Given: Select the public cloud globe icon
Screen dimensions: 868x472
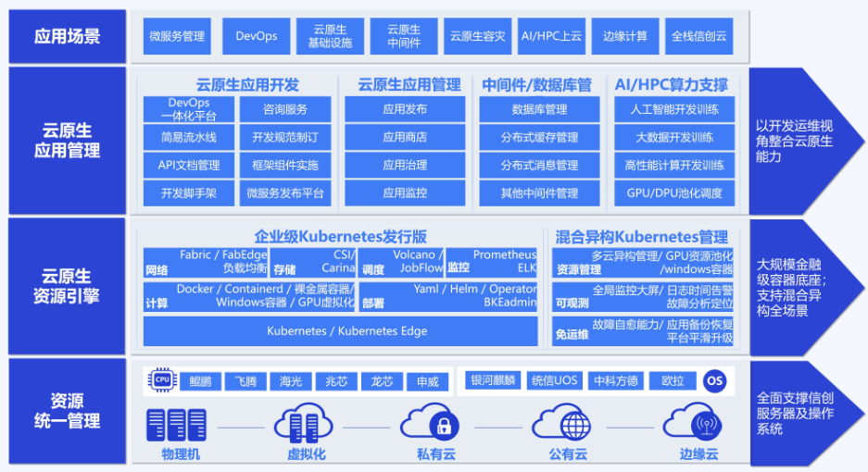Looking at the screenshot, I should pyautogui.click(x=561, y=424).
